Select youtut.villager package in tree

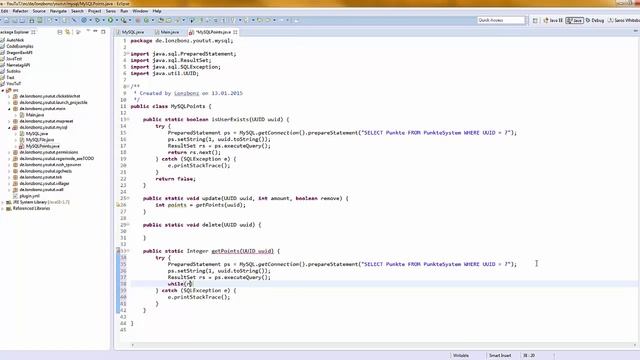(44, 183)
